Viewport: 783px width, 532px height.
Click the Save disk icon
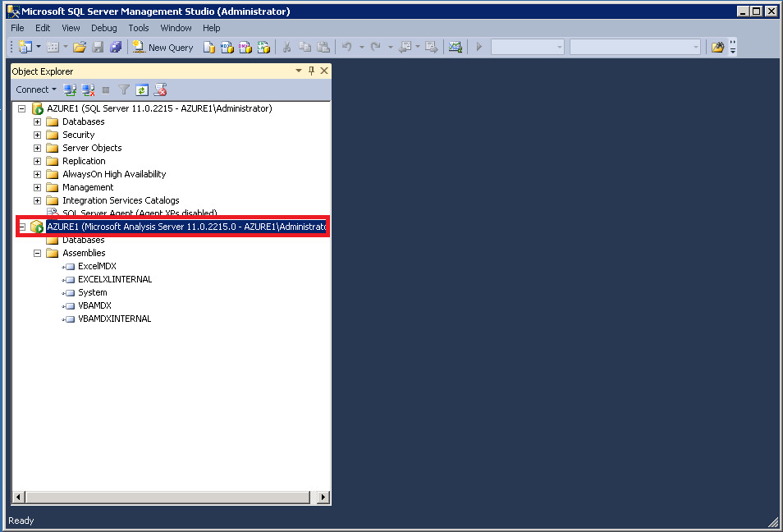point(98,48)
